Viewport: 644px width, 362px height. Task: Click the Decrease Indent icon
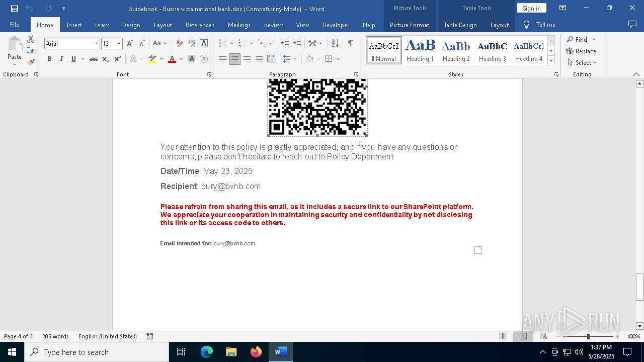(285, 44)
